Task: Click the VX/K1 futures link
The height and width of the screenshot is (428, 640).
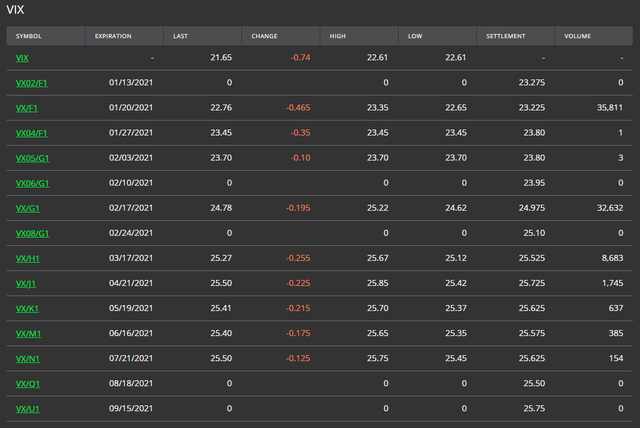Action: click(x=26, y=308)
